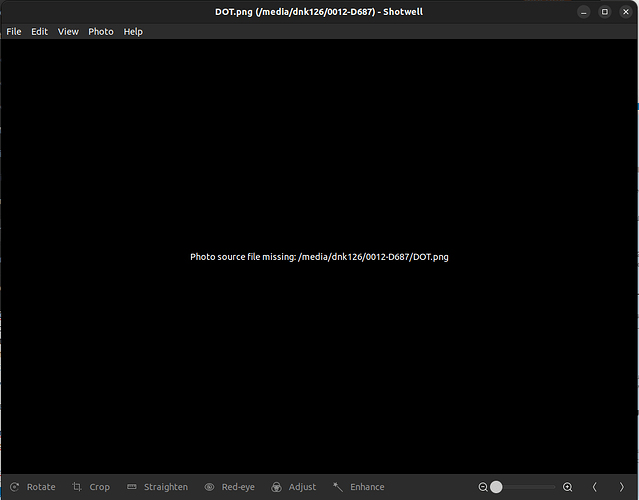Image resolution: width=639 pixels, height=500 pixels.
Task: Close the Shotwell window
Action: pyautogui.click(x=626, y=12)
